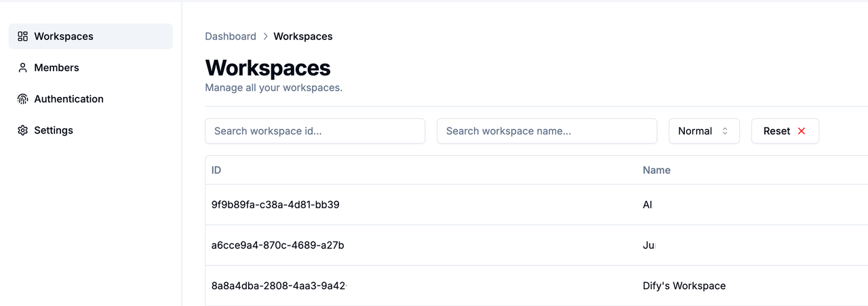Click the Reset filters button

[785, 131]
